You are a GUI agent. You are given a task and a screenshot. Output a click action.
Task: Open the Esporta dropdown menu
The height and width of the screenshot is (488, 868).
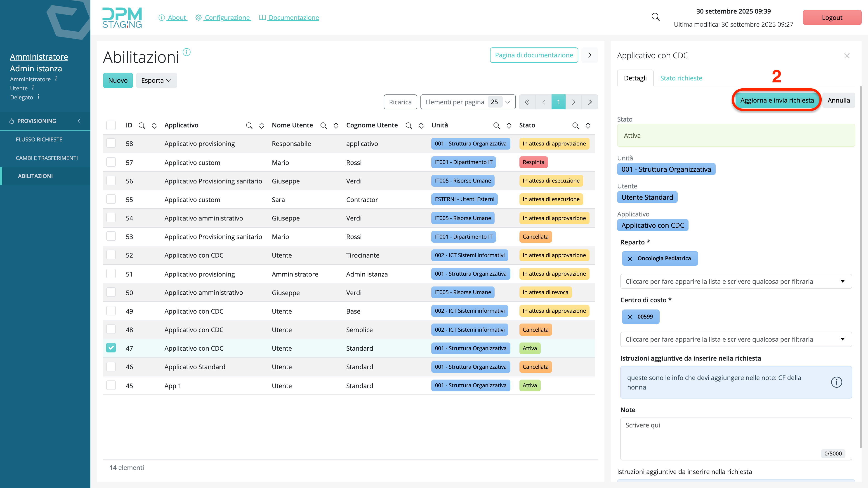click(x=156, y=80)
